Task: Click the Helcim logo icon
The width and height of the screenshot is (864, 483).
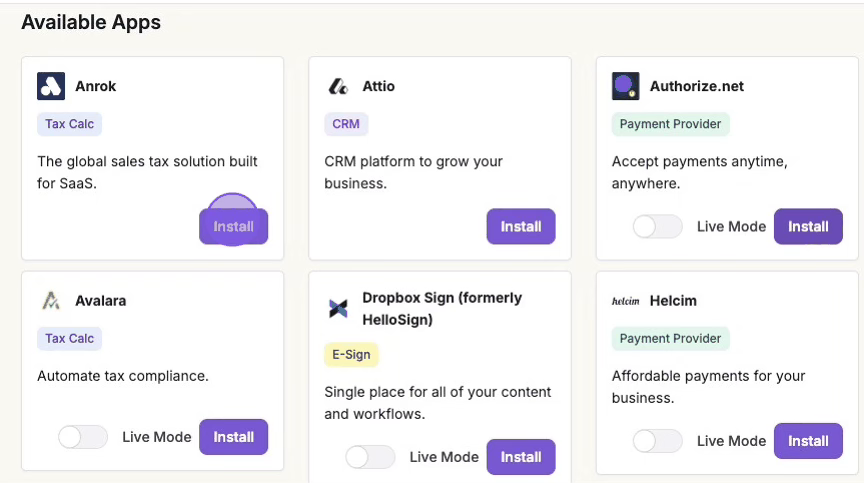Action: pos(626,301)
